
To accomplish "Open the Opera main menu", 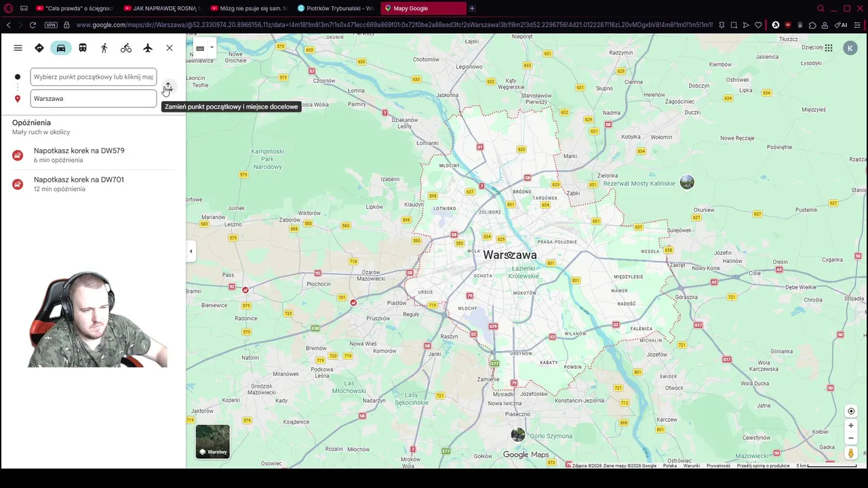I will tap(8, 8).
